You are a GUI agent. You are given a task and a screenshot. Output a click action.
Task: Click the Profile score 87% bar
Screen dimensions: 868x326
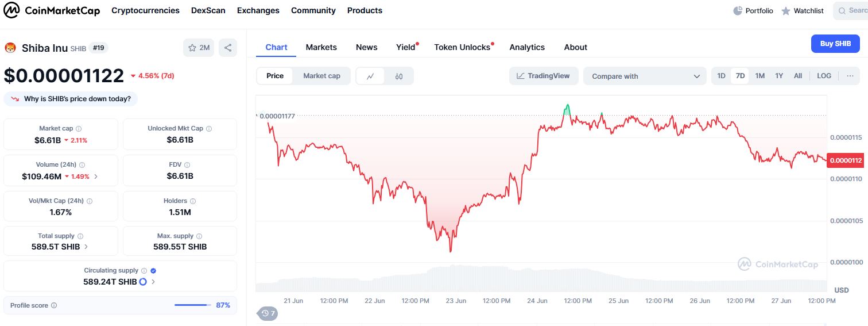193,305
